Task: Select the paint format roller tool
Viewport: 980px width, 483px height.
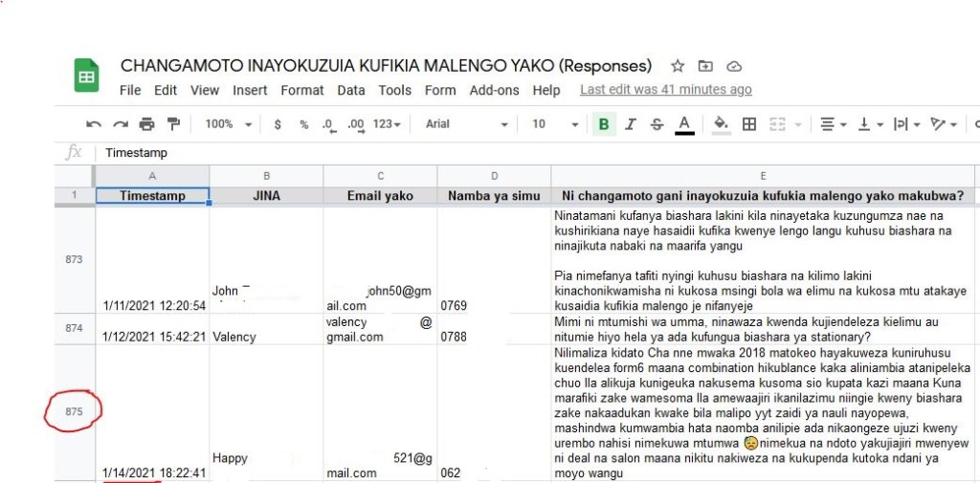Action: pos(173,124)
